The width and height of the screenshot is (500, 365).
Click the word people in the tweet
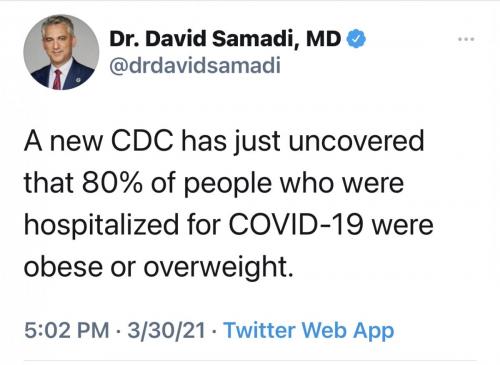click(228, 184)
